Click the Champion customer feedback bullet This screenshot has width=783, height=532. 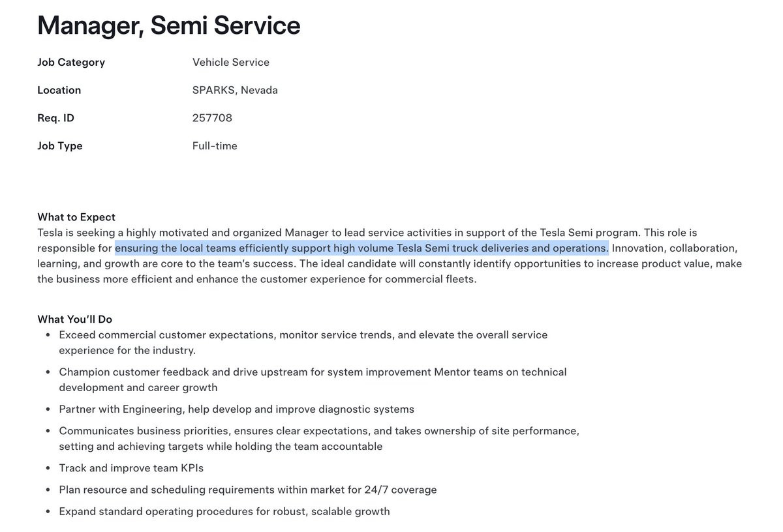tap(313, 380)
